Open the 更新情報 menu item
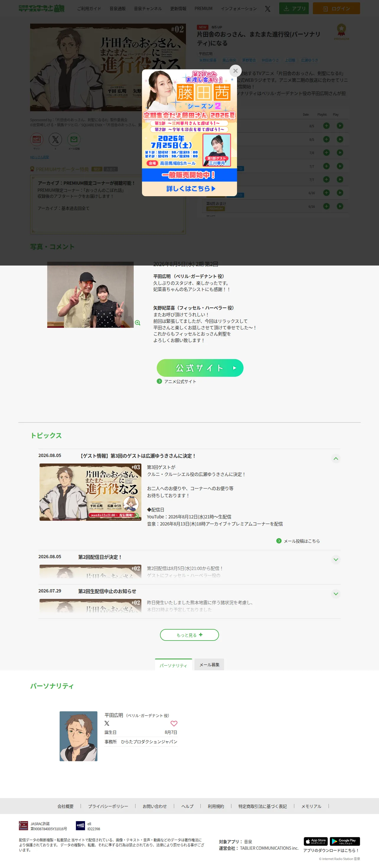 point(178,9)
